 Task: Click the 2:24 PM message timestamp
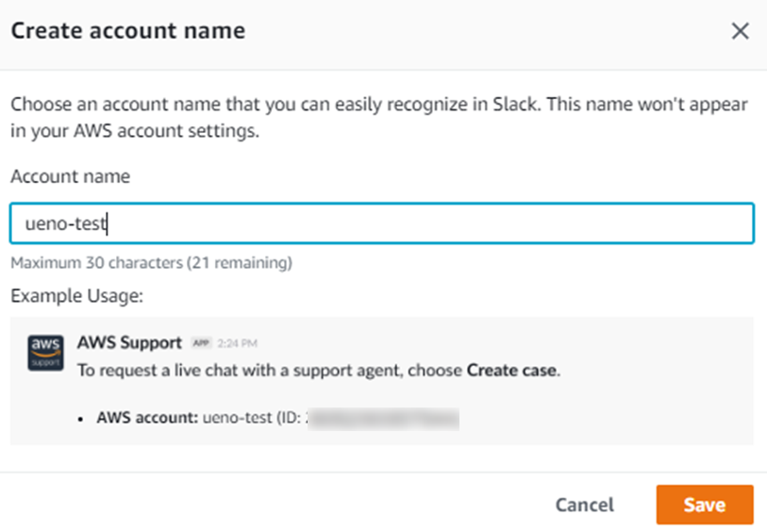[237, 343]
